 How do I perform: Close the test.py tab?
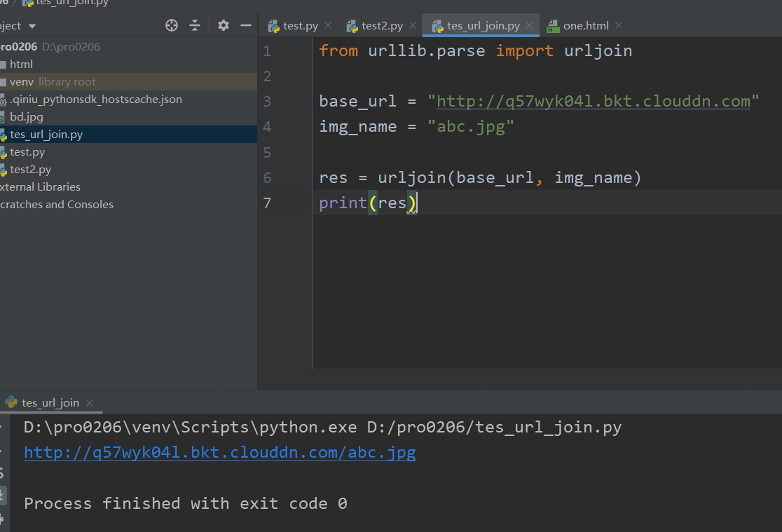pos(328,25)
